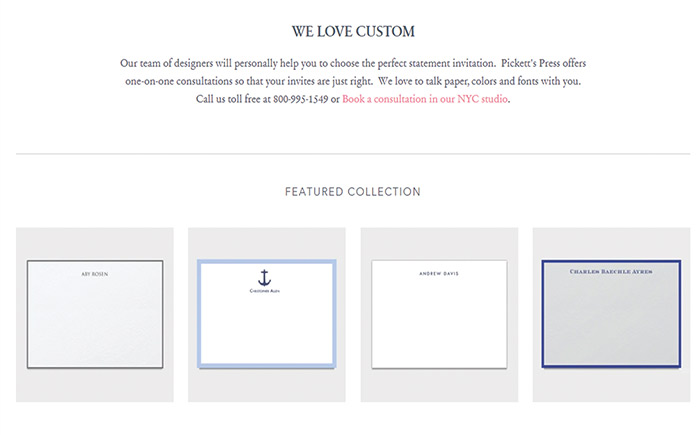The height and width of the screenshot is (435, 700).
Task: Click the dark bottom edge of the Aby Rosen card
Action: (95, 368)
